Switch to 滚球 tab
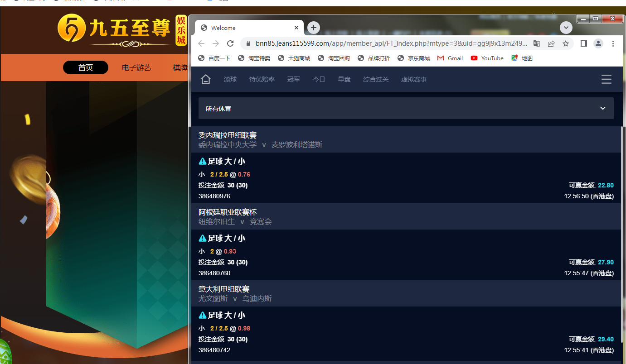Image resolution: width=626 pixels, height=364 pixels. pos(230,79)
